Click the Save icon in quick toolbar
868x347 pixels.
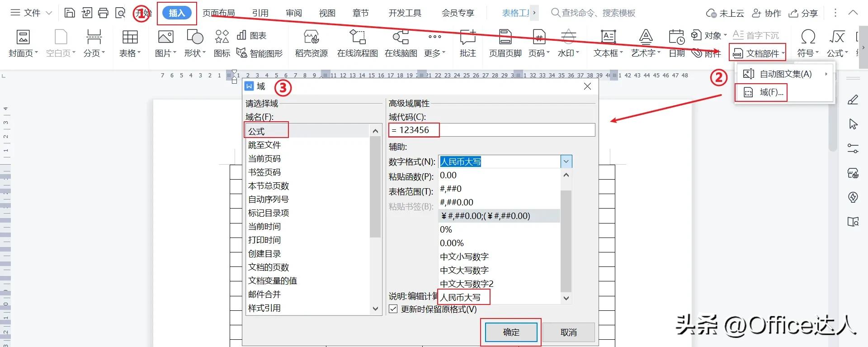70,13
